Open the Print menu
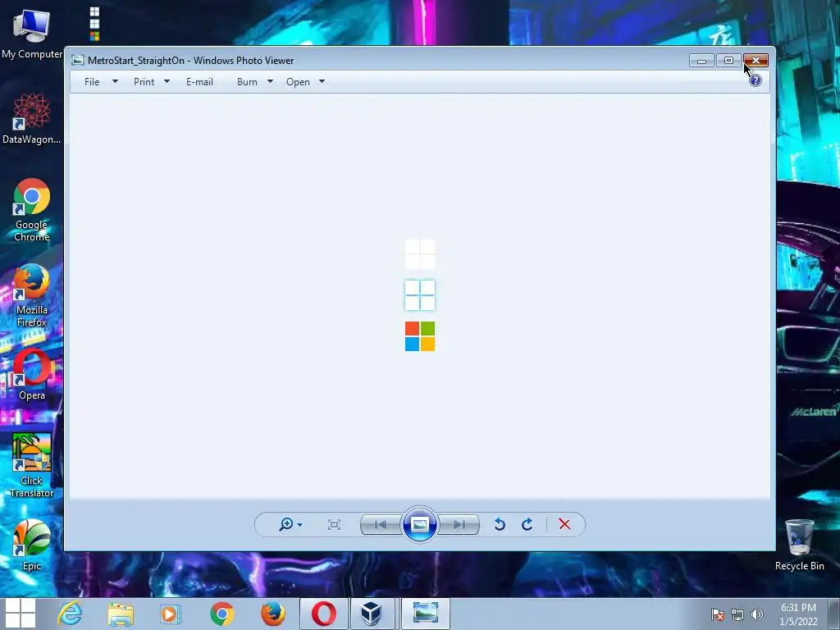This screenshot has height=630, width=840. tap(144, 82)
